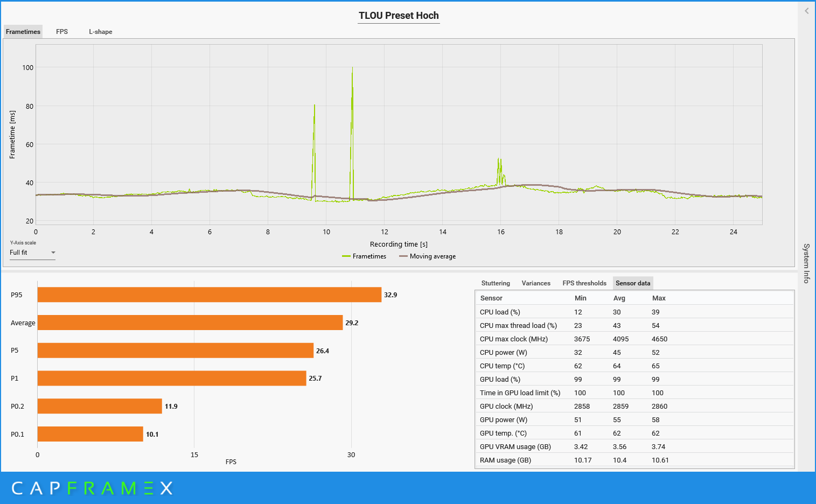The image size is (816, 504).
Task: Click the 26.4 value label at P5
Action: click(323, 351)
